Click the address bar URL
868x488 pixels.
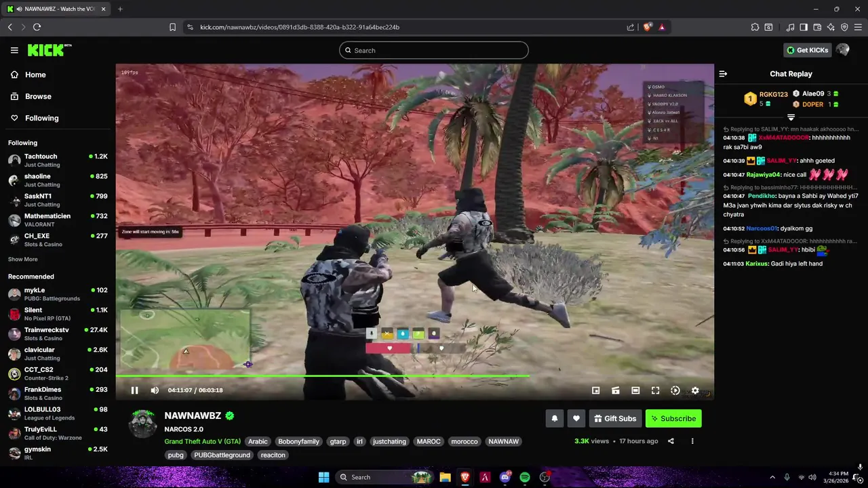click(300, 27)
